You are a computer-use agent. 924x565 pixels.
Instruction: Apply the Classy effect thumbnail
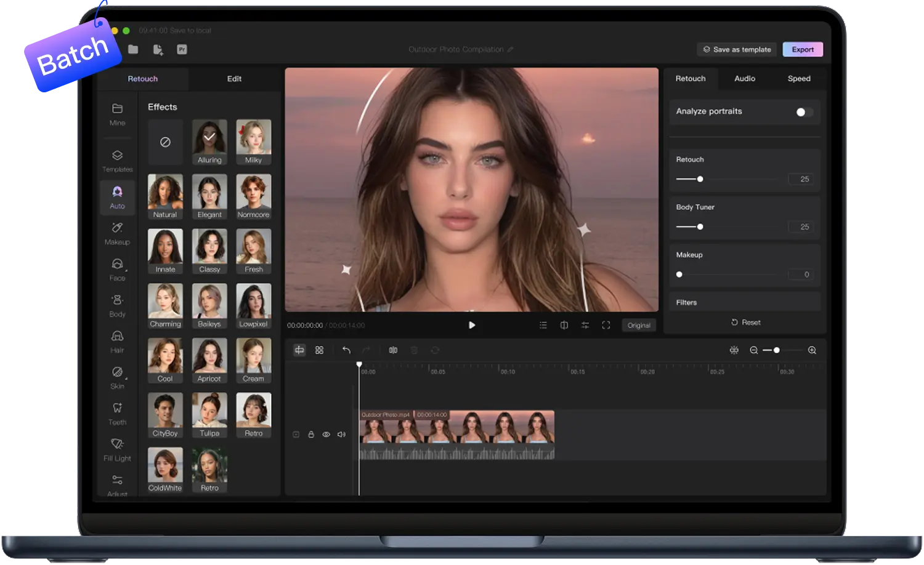click(209, 252)
